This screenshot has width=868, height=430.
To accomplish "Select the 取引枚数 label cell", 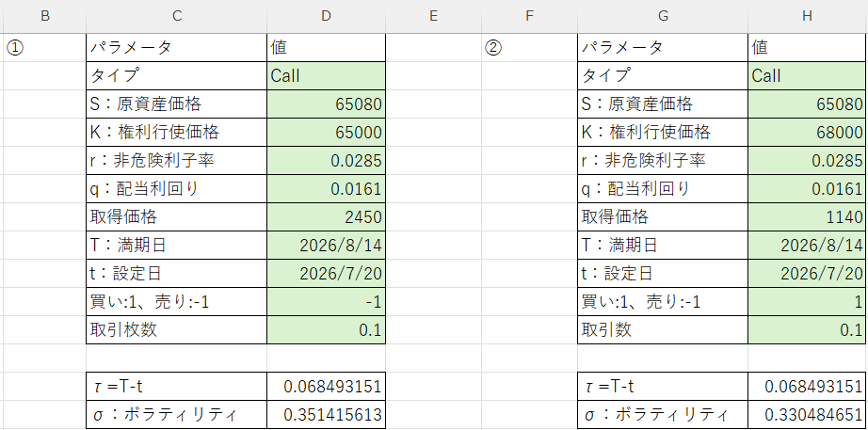I will coord(177,330).
